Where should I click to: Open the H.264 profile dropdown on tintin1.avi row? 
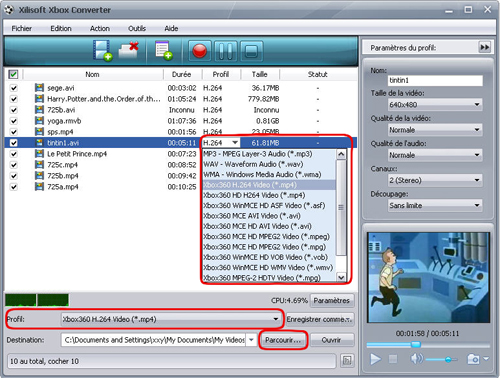click(235, 143)
